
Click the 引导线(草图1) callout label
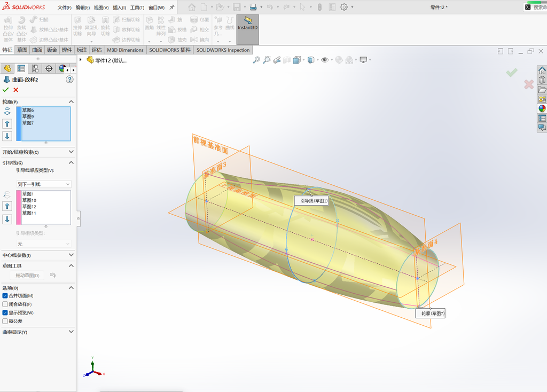click(x=311, y=200)
